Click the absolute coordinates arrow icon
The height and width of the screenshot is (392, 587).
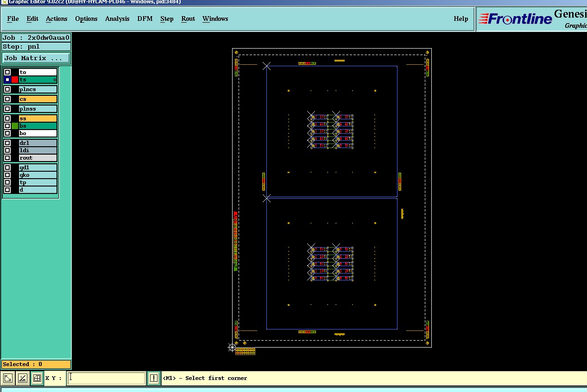click(x=7, y=378)
